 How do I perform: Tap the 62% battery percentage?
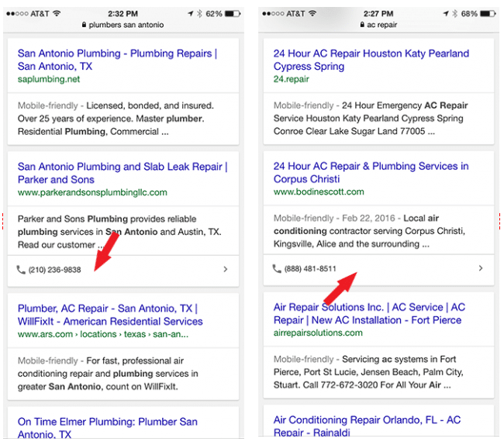pyautogui.click(x=214, y=14)
